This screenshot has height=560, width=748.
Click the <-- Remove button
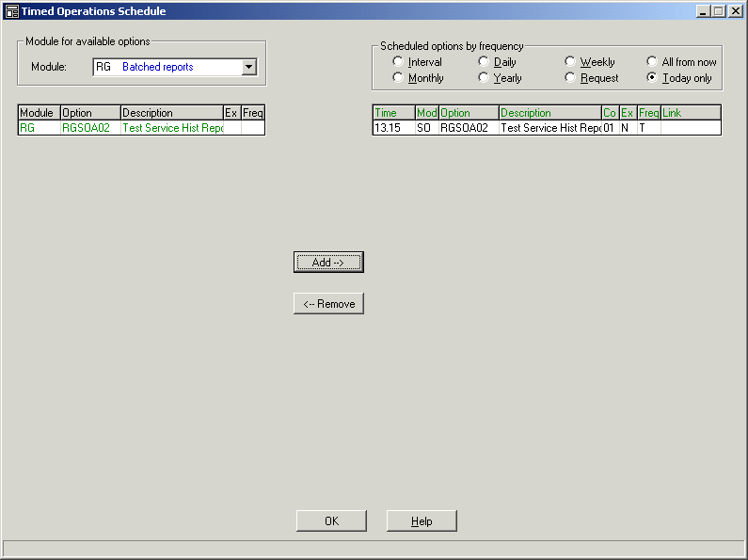point(328,304)
